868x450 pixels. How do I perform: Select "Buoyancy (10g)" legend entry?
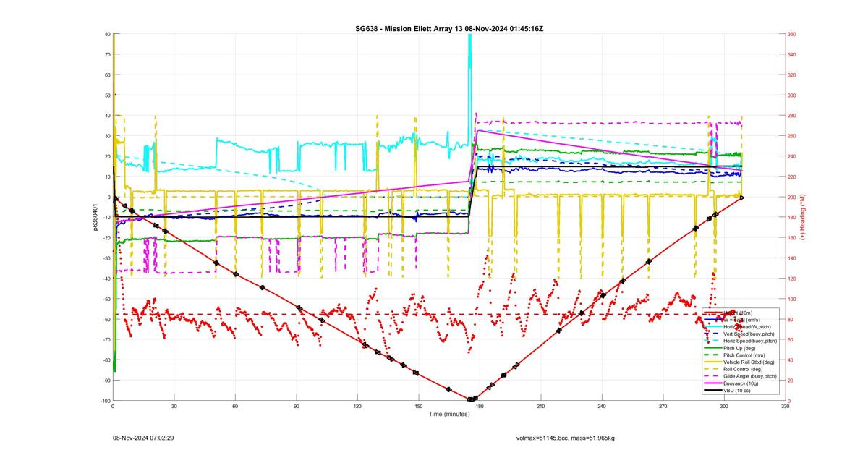pyautogui.click(x=741, y=383)
